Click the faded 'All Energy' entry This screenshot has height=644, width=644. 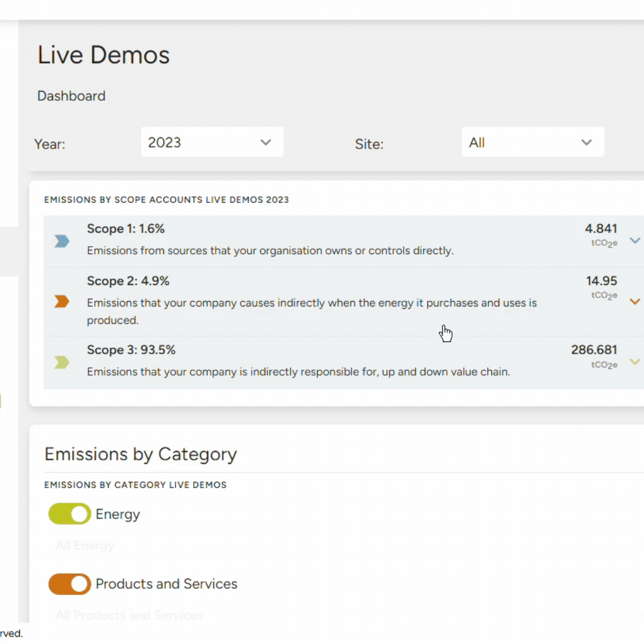(x=85, y=546)
